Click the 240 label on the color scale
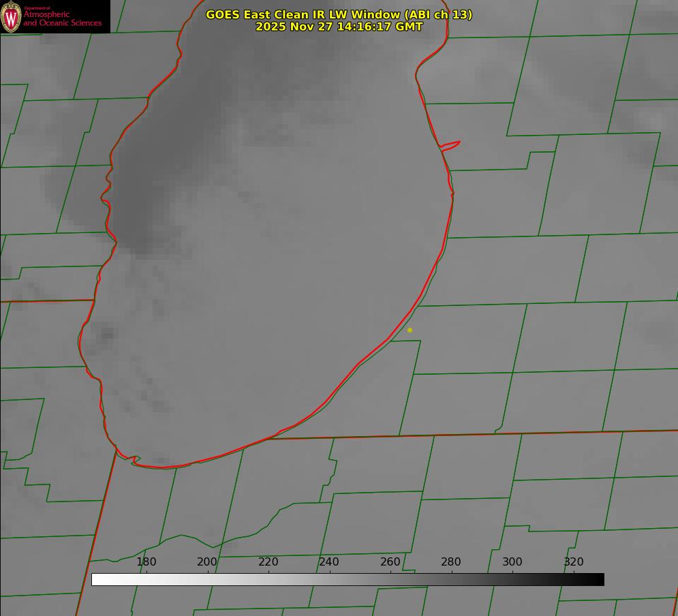Screen dimensions: 678x616 [x=329, y=561]
